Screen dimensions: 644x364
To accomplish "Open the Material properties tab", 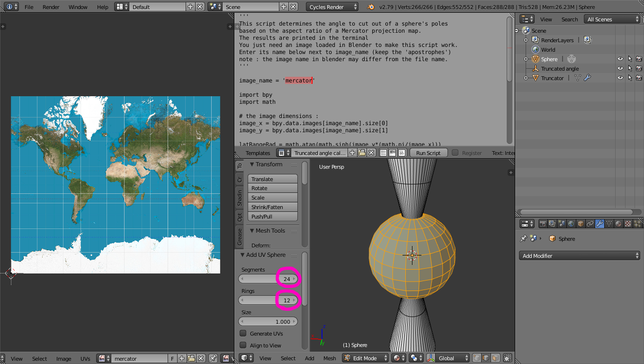I will [x=619, y=224].
